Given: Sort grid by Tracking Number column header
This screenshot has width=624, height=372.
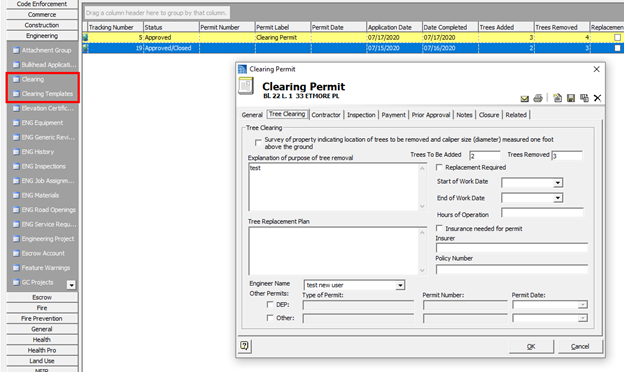Looking at the screenshot, I should (x=115, y=27).
